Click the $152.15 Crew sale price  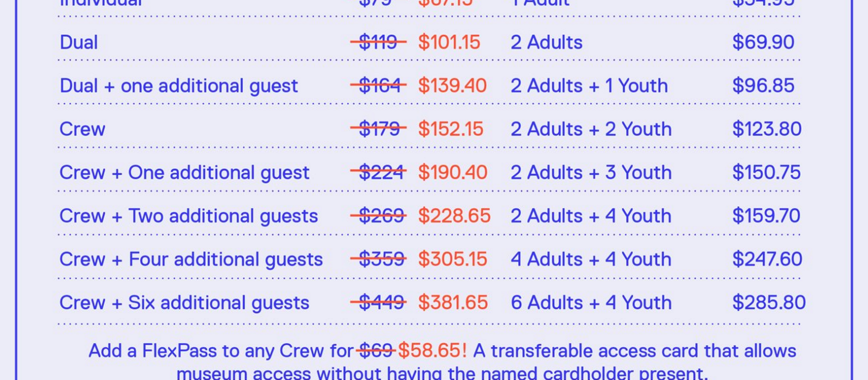[x=450, y=129]
